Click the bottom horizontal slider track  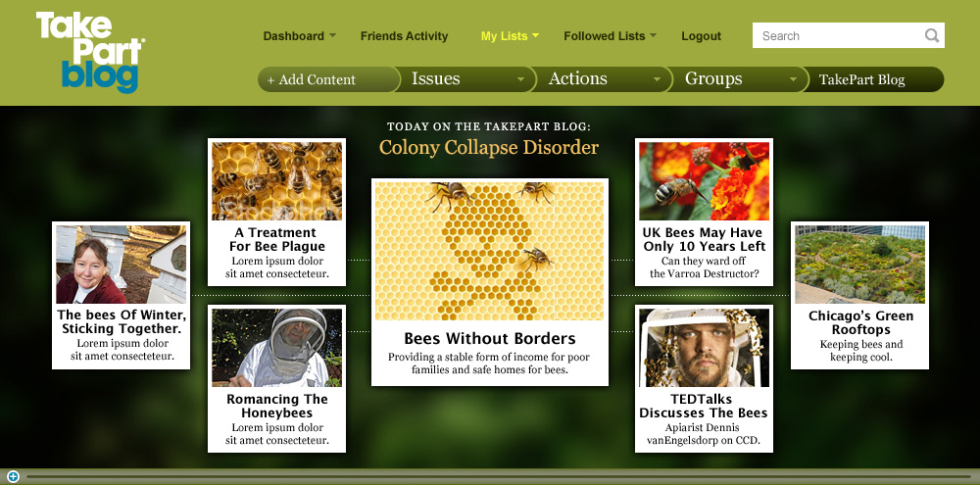(498, 477)
